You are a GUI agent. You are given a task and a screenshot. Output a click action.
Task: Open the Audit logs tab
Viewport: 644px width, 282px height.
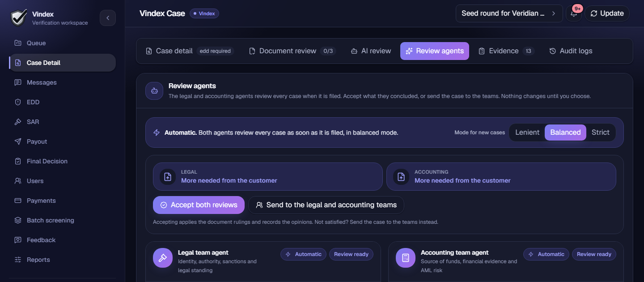pos(571,51)
